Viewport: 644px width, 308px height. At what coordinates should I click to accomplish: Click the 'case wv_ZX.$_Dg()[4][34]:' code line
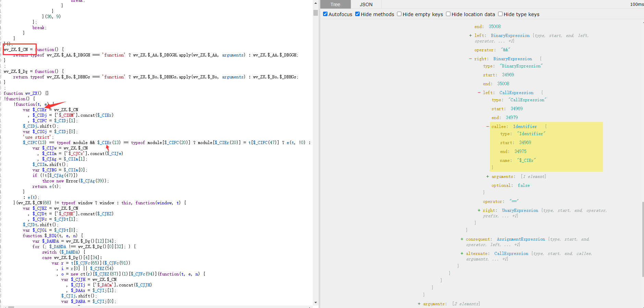(72, 258)
